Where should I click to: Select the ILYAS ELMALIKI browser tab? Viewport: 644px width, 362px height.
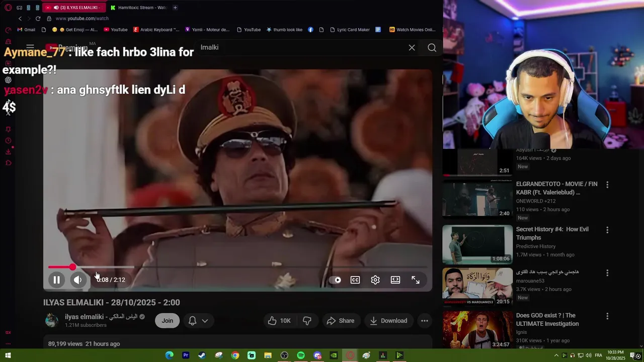point(74,8)
